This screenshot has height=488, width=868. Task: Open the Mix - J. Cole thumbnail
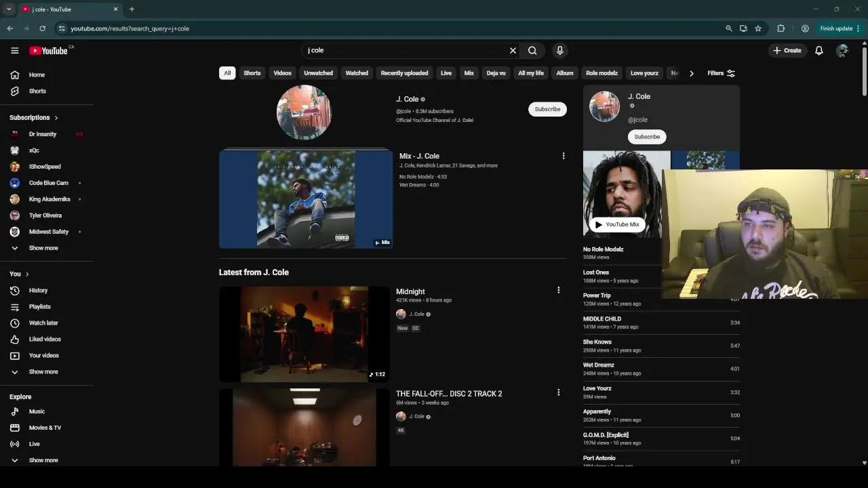pos(306,199)
